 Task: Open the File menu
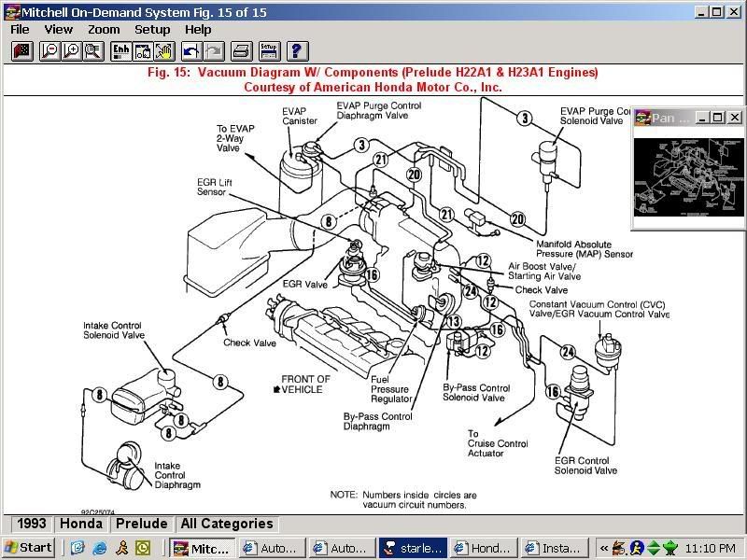point(20,30)
